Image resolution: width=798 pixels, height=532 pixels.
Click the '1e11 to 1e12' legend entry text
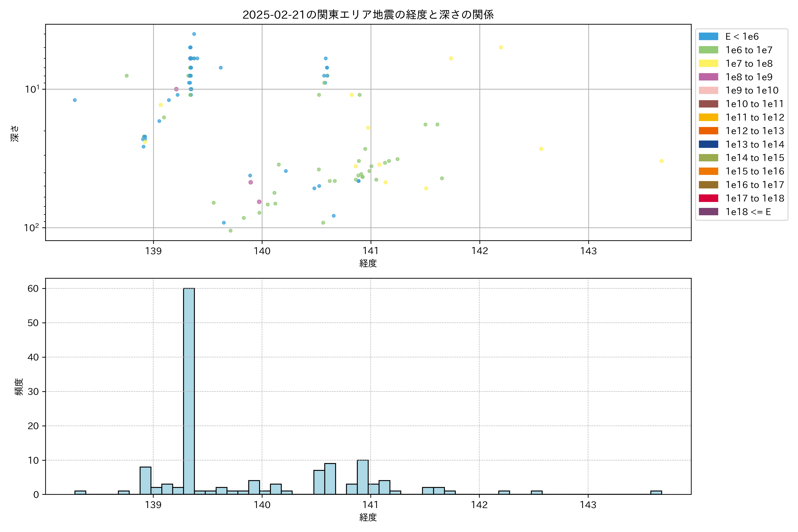755,117
